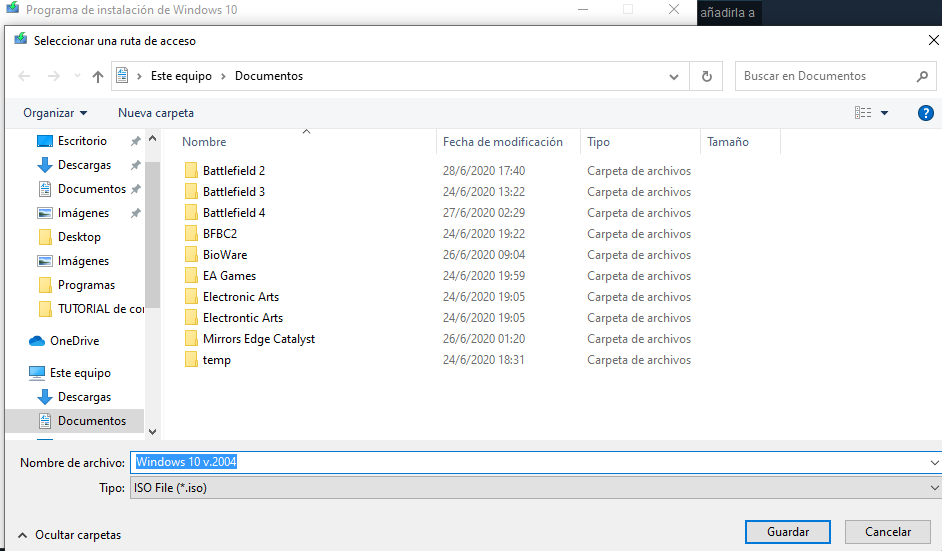Select the BFBC2 folder icon

tap(191, 234)
